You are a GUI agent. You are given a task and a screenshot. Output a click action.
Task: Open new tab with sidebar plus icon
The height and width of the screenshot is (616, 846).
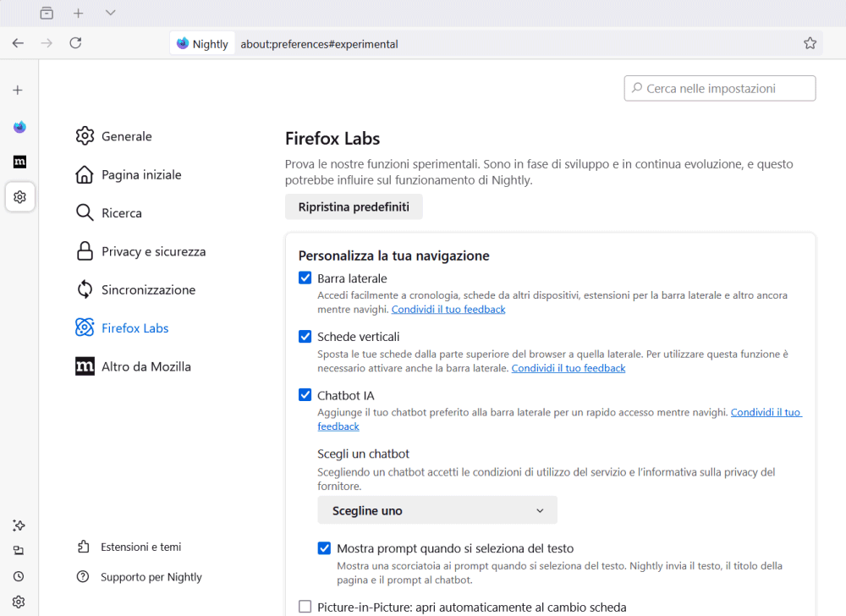tap(19, 90)
